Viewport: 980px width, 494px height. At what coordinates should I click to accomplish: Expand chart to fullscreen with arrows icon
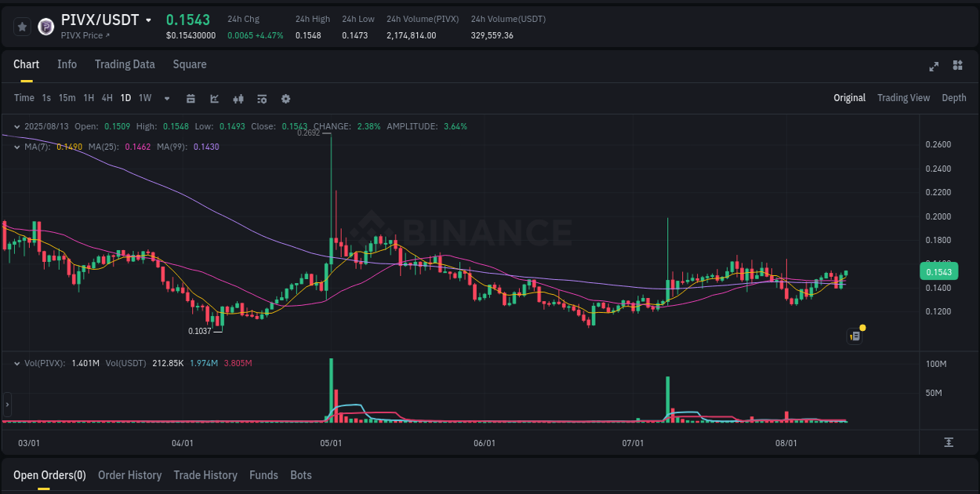(x=934, y=67)
